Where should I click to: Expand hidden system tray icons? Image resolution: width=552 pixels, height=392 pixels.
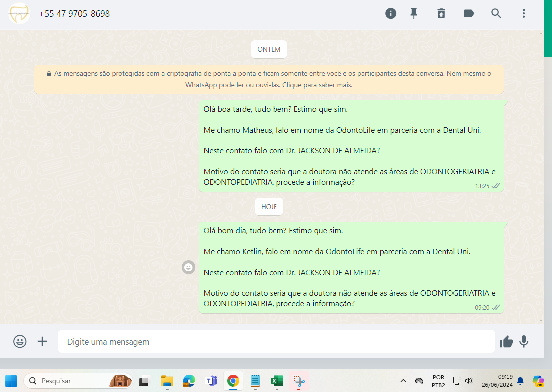(x=403, y=381)
